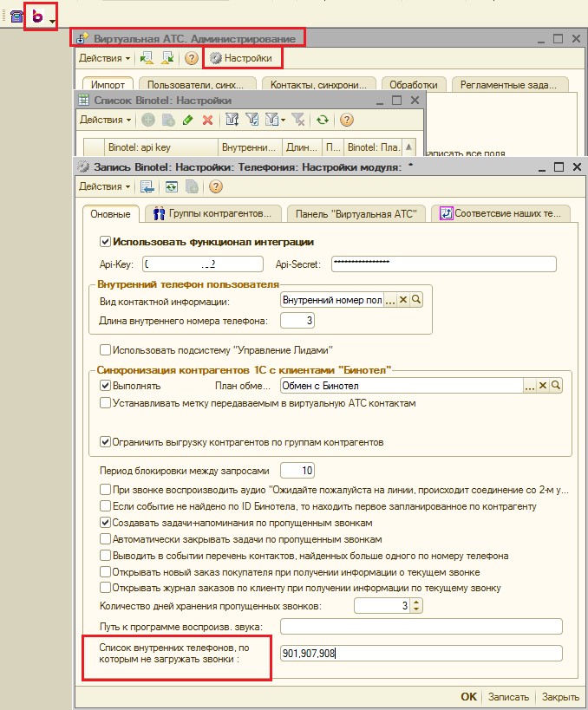The image size is (588, 710).
Task: Click the green Add icon in Список Binotel toolbar
Action: pyautogui.click(x=148, y=120)
